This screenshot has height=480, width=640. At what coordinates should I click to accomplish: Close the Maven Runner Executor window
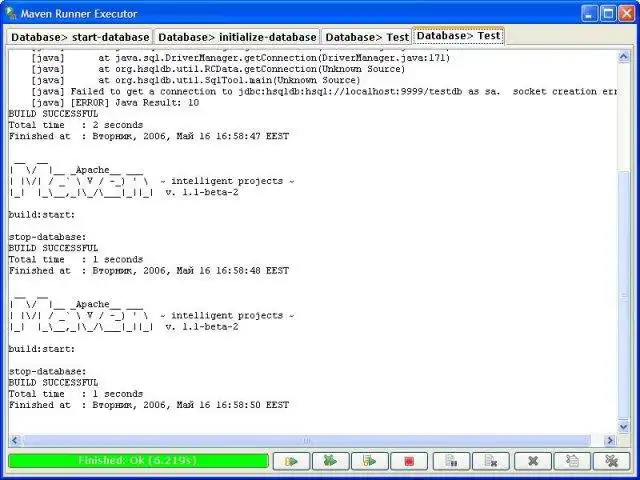(x=627, y=13)
